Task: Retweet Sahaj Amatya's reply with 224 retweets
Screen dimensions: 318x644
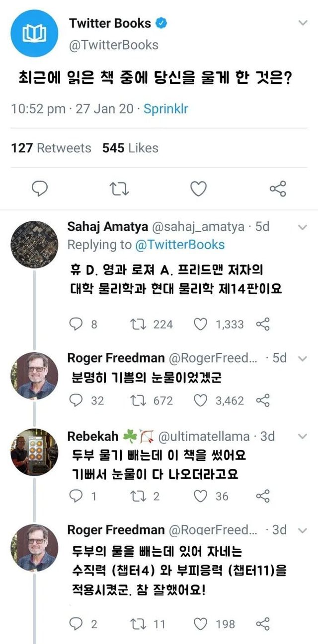Action: (x=137, y=324)
